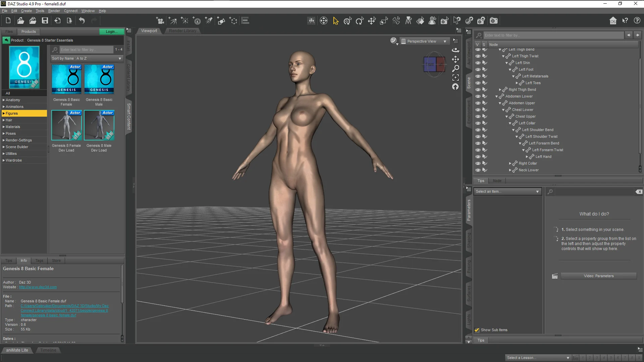Toggle visibility of Left Hand node

478,157
